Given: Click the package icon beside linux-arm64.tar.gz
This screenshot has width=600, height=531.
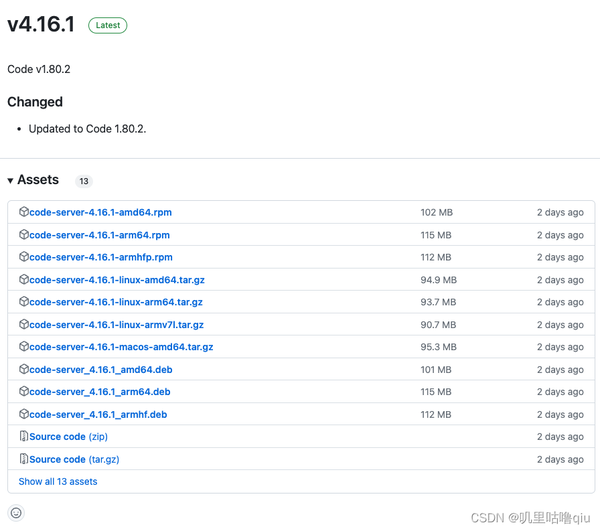Looking at the screenshot, I should click(24, 301).
